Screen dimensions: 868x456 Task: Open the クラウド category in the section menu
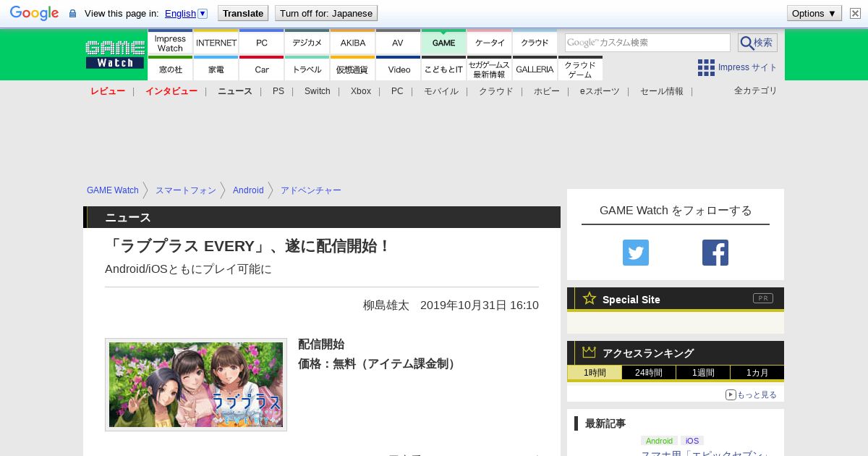pos(496,91)
